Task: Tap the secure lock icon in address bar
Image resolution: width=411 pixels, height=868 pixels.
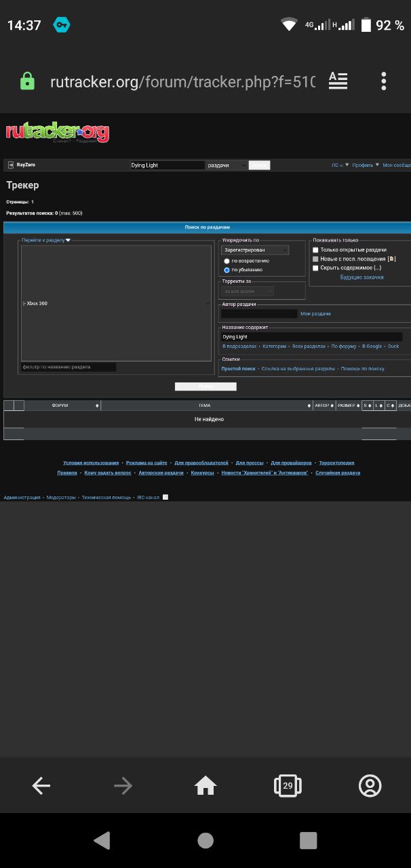Action: pos(27,81)
